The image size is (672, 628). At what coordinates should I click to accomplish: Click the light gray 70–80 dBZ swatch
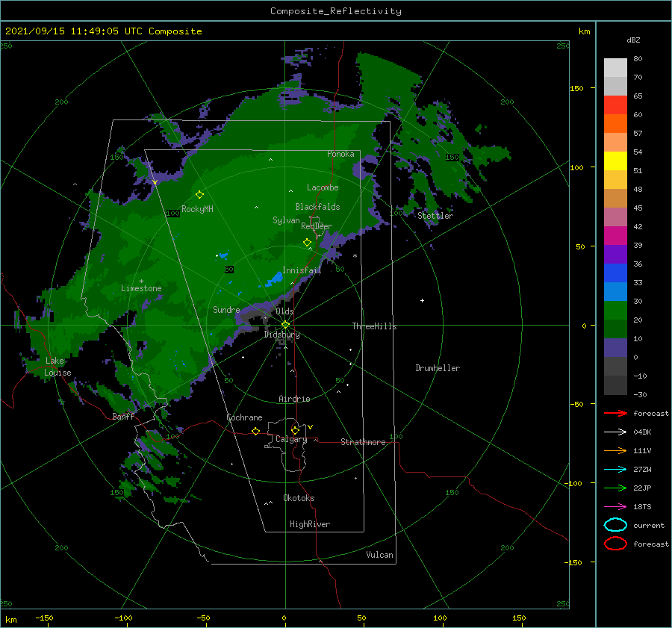[615, 68]
